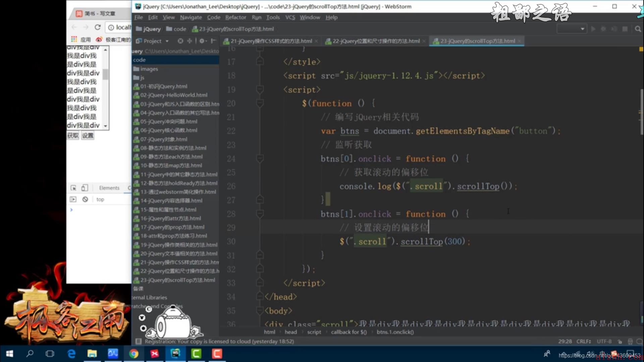644x362 pixels.
Task: Click the 29:28 cursor position indicator
Action: point(565,341)
